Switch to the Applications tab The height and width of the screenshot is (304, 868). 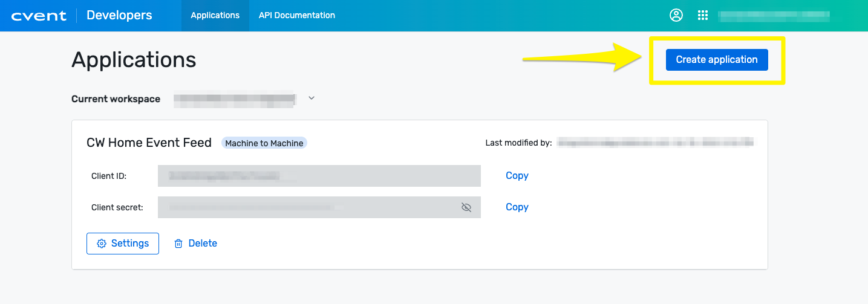tap(215, 16)
